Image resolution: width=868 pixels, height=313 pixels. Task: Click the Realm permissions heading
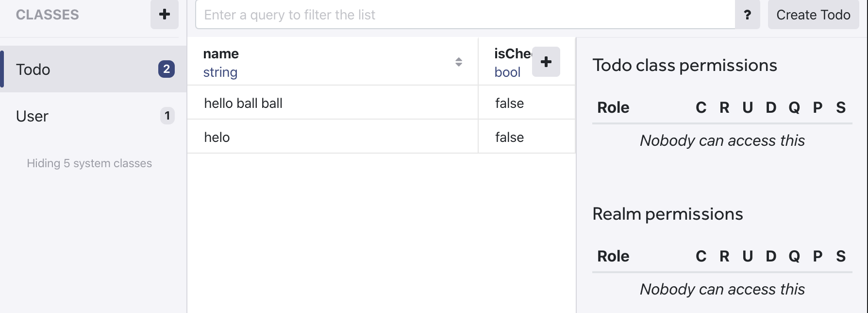(x=668, y=214)
